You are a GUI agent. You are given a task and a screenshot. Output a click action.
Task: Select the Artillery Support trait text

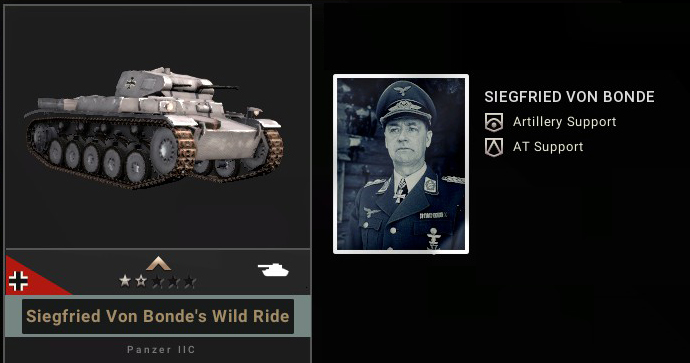(565, 122)
